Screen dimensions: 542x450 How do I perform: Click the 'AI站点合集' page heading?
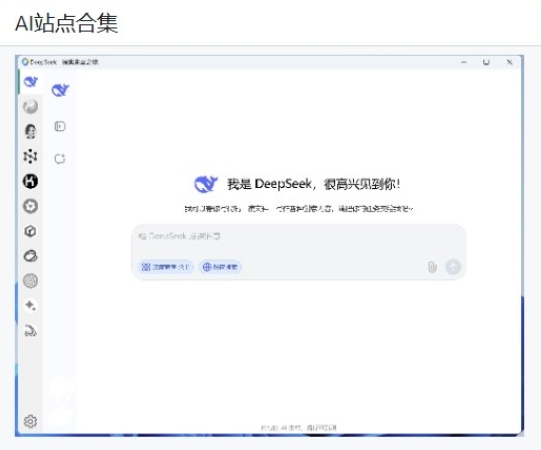66,23
